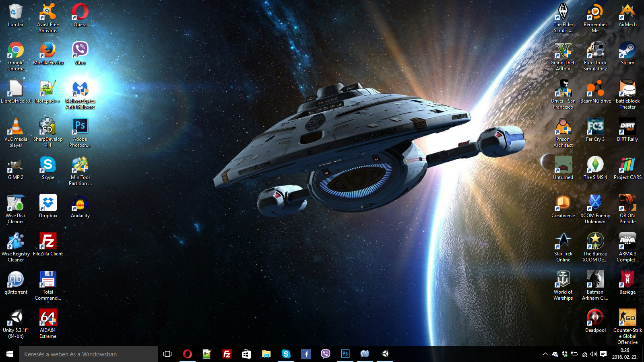
Task: Select Steam desktop icon
Action: tap(627, 53)
